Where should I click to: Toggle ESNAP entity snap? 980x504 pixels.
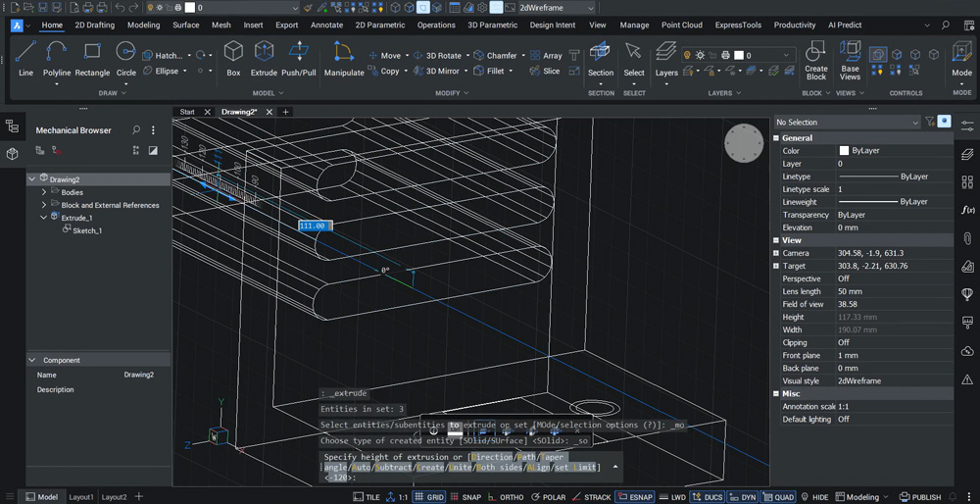coord(636,497)
